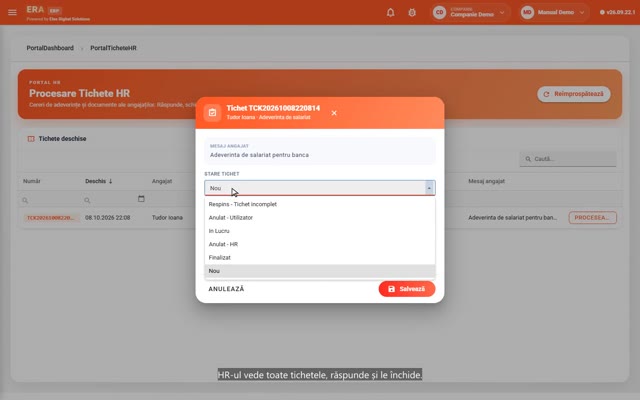
Task: Click the Caută search field
Action: [x=568, y=159]
